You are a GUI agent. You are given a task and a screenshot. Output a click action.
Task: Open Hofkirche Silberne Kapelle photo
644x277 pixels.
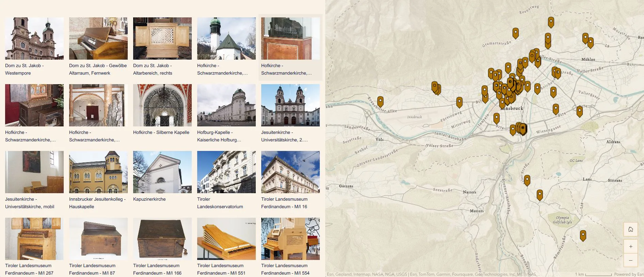pyautogui.click(x=162, y=105)
